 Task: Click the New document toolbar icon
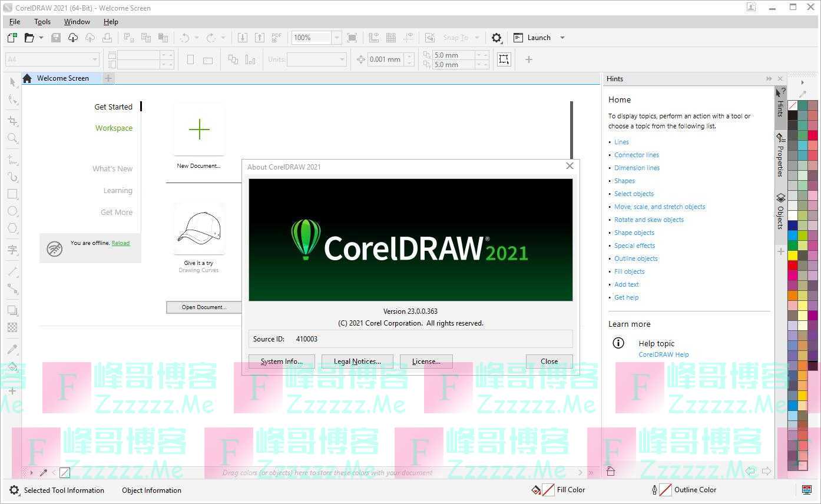12,38
